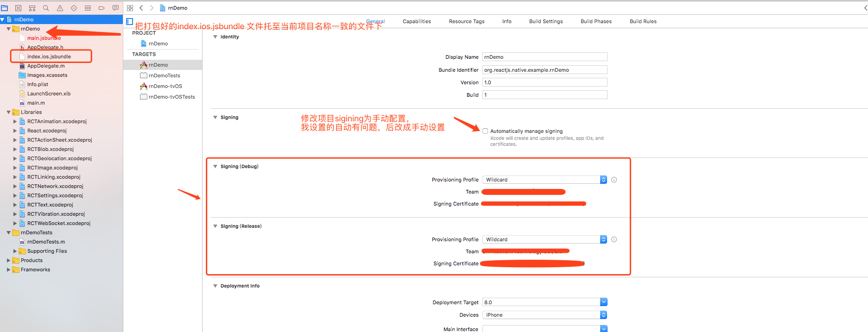
Task: Select main.jsbundle file
Action: click(x=44, y=38)
